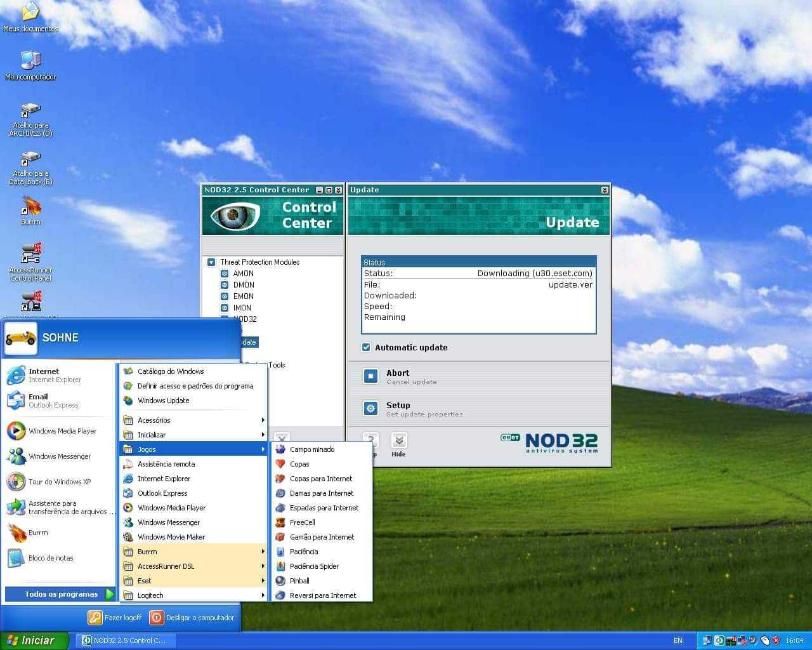Click EN language indicator in taskbar
Image resolution: width=812 pixels, height=650 pixels.
pyautogui.click(x=678, y=640)
